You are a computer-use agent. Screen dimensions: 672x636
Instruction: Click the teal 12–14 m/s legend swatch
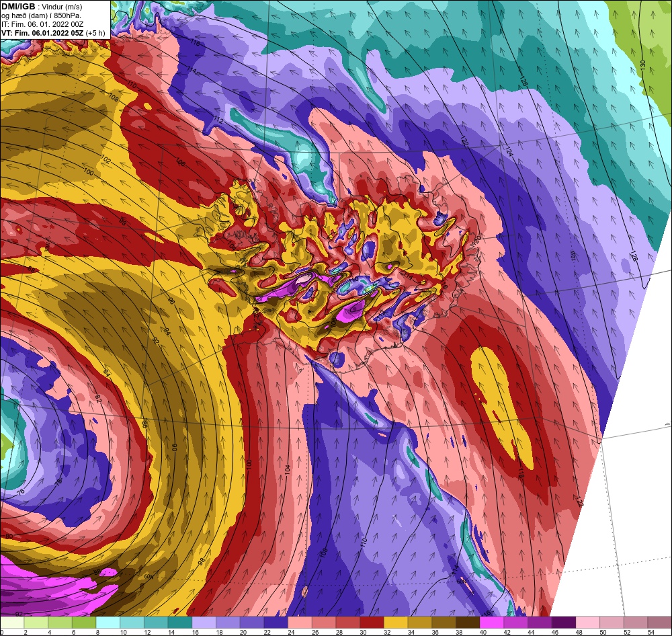pyautogui.click(x=156, y=623)
